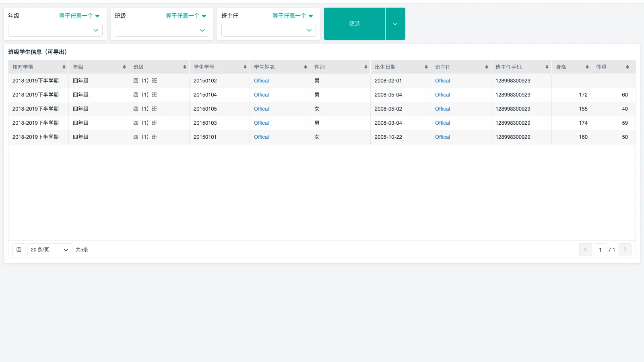Select student ID cell 20150103
Screen dimensions: 644x362
(219, 123)
